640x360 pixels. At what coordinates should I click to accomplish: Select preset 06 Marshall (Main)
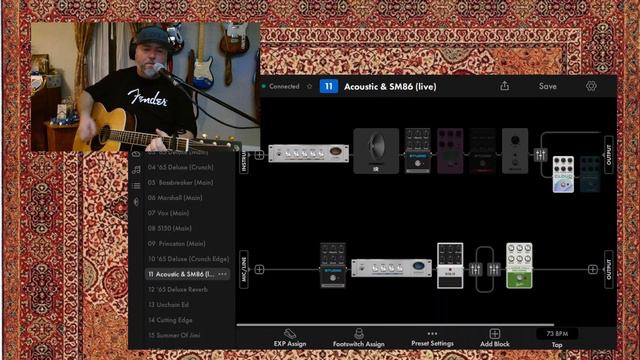coord(175,198)
